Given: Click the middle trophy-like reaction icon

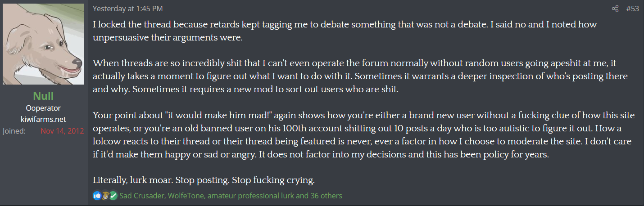Looking at the screenshot, I should coord(105,196).
